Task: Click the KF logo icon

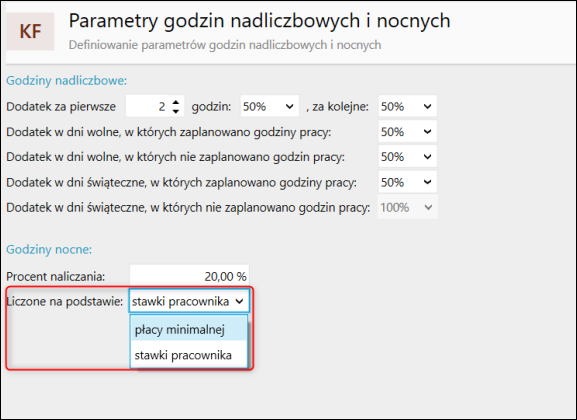Action: [x=30, y=31]
